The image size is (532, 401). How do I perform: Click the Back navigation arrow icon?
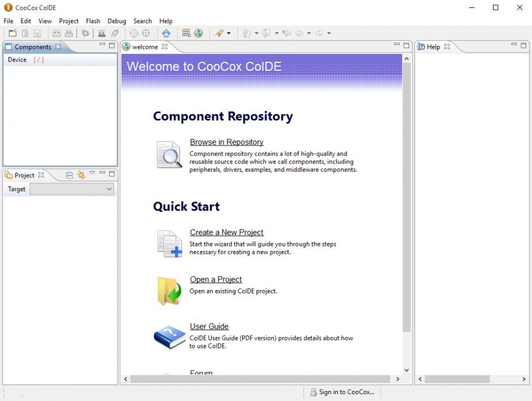tap(299, 33)
